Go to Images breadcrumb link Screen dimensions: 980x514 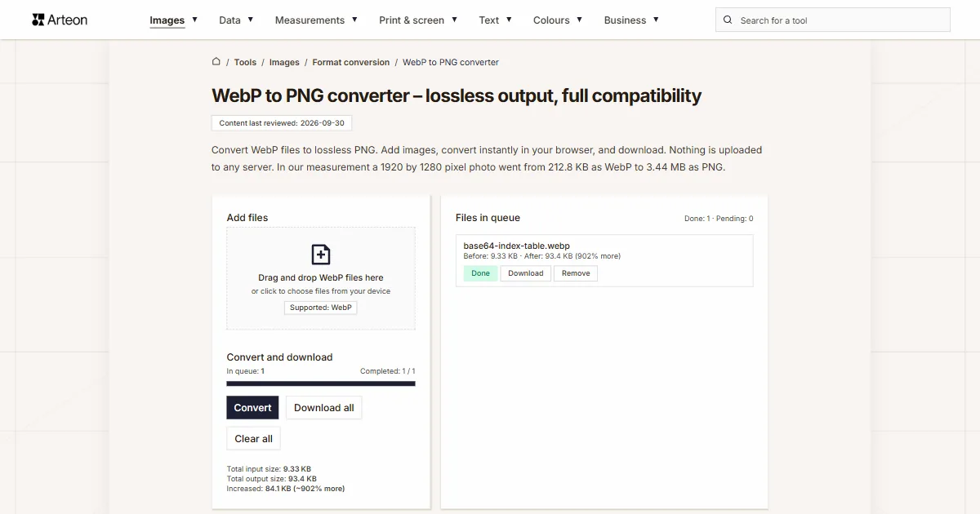point(284,62)
